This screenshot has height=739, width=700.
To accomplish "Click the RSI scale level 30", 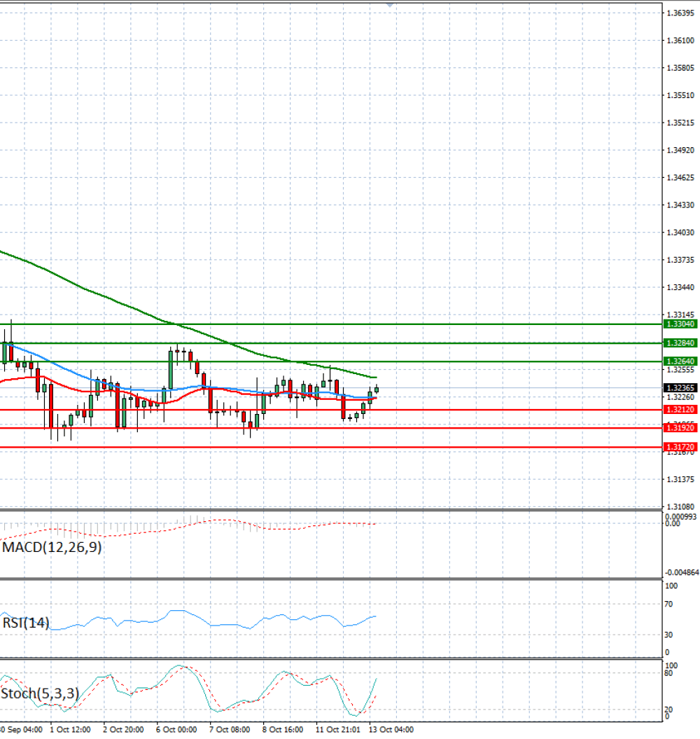I will coord(668,635).
